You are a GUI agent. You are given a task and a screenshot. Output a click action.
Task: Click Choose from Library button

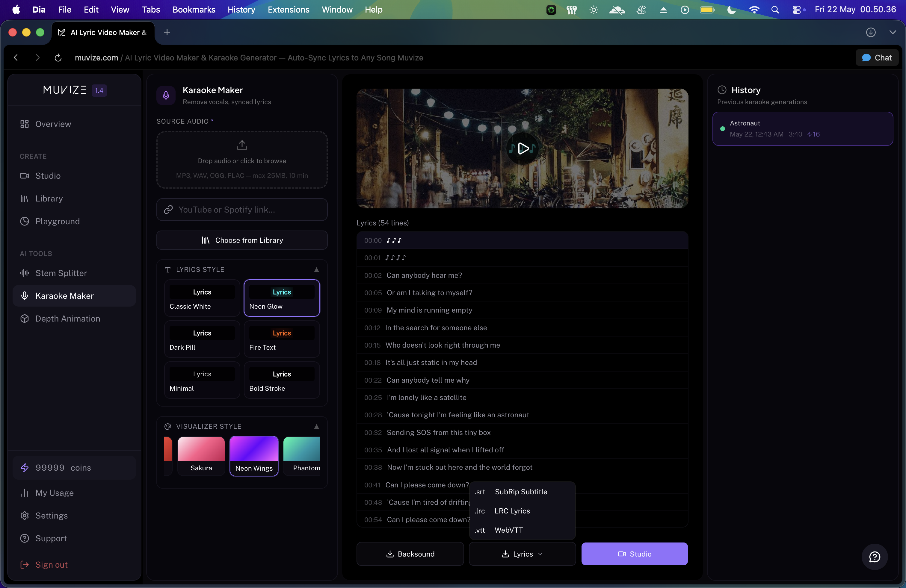[242, 240]
